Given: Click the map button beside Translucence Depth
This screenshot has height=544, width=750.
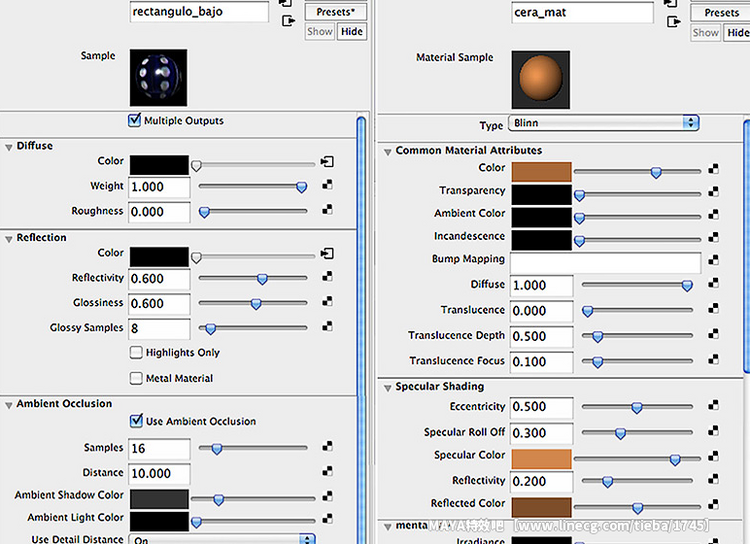Looking at the screenshot, I should pos(713,333).
